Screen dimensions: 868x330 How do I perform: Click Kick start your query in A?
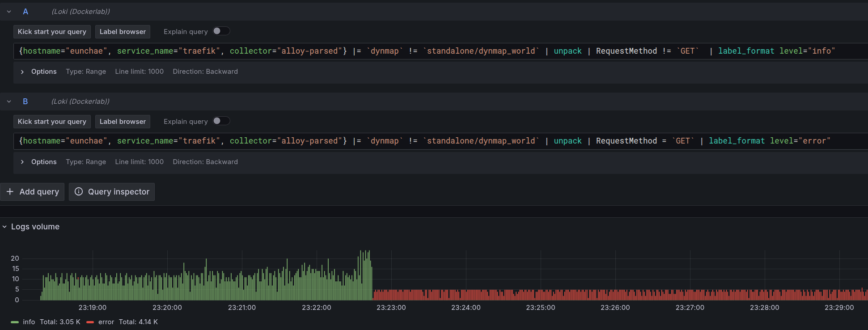[x=52, y=32]
